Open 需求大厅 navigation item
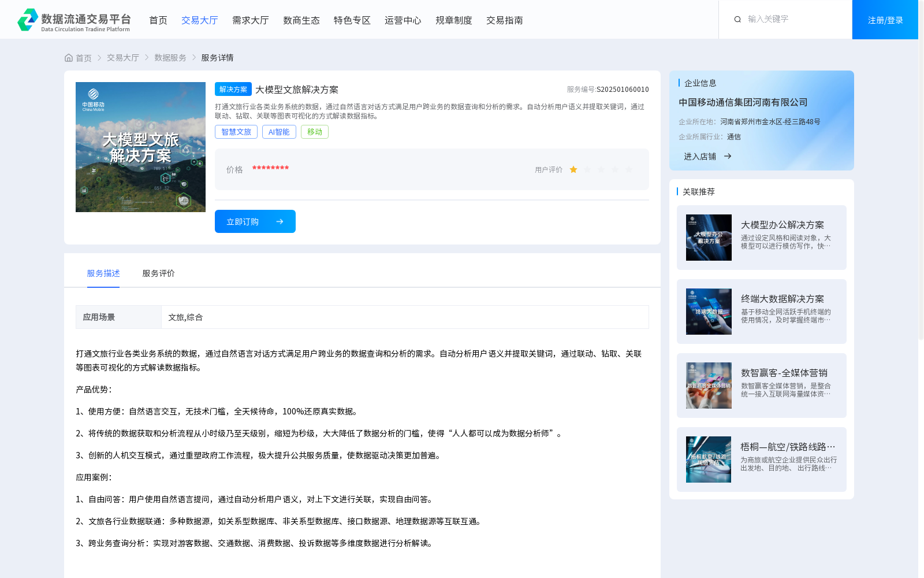Screen dimensions: 924x578 point(251,20)
